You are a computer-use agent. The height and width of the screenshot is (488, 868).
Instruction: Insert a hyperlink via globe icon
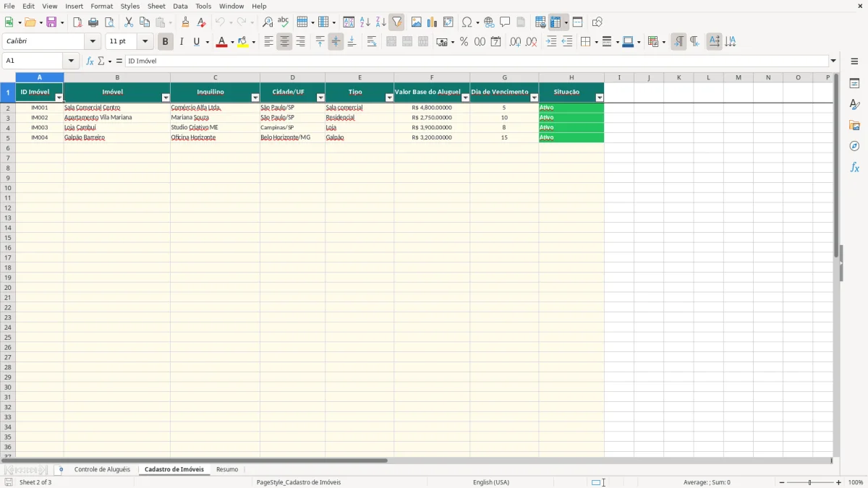pos(489,22)
